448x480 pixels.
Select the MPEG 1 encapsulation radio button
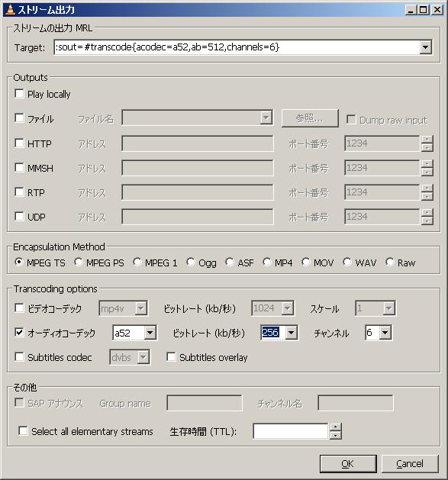click(137, 262)
